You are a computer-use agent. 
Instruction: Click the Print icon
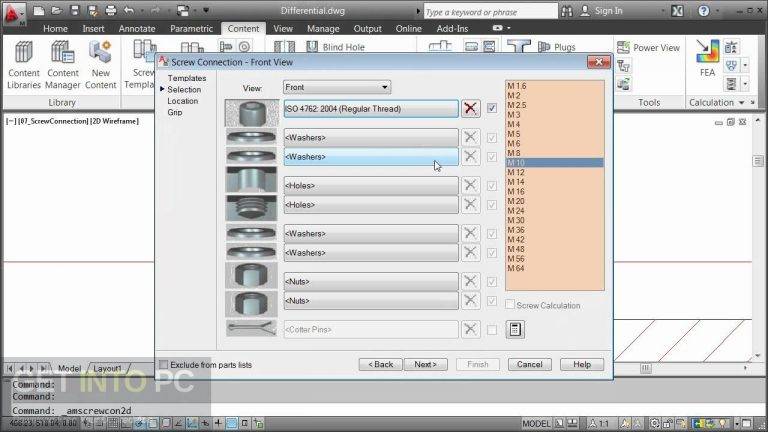pos(111,10)
